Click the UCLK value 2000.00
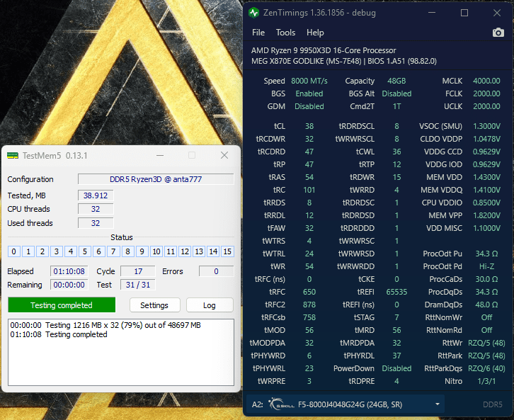Screen dimensions: 514x420 click(x=486, y=106)
